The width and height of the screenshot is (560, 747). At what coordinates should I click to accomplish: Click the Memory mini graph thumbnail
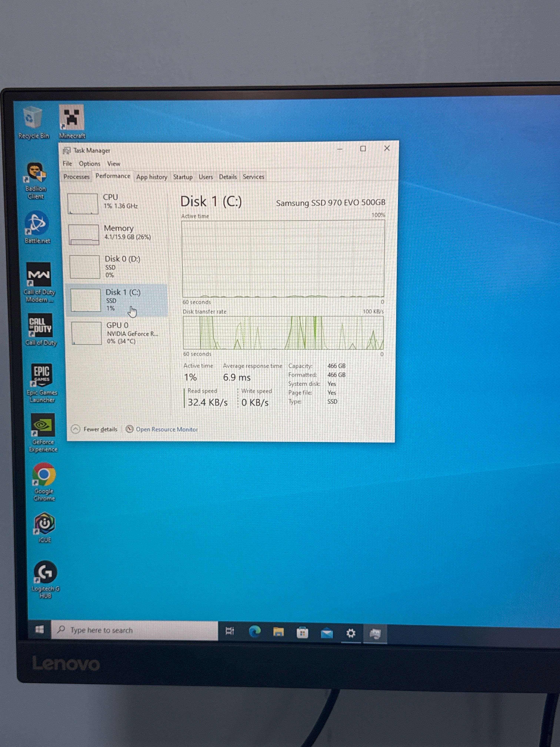[84, 235]
